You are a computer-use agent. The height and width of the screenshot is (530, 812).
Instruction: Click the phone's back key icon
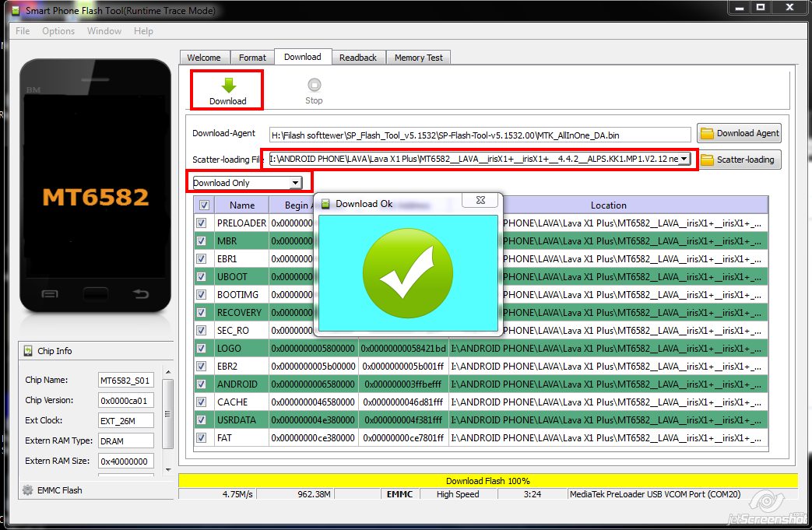click(140, 294)
